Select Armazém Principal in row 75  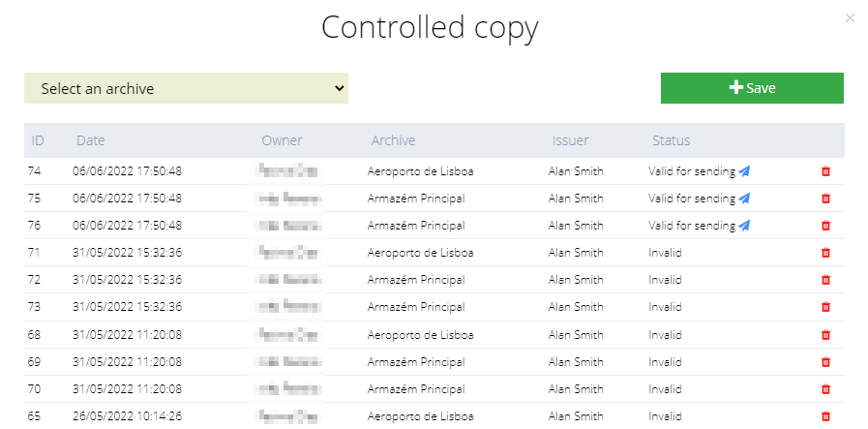[416, 198]
